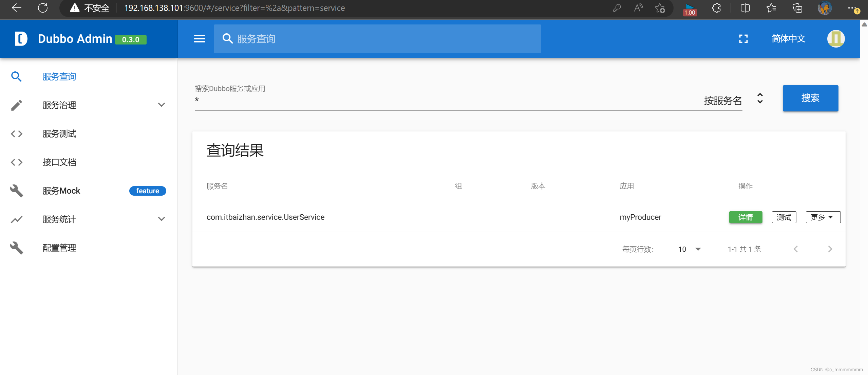Viewport: 868px width, 375px height.
Task: Click the 搜索Dubbo服务或应用 input field
Action: pyautogui.click(x=441, y=101)
